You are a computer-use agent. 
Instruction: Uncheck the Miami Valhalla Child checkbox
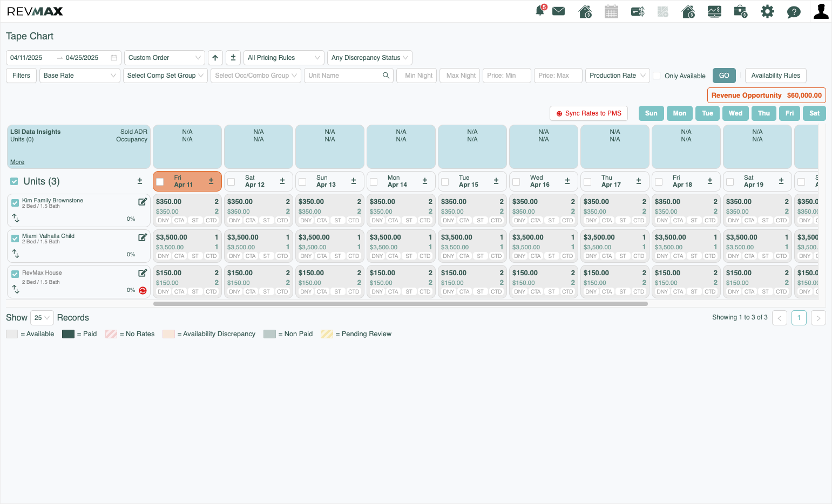click(15, 239)
